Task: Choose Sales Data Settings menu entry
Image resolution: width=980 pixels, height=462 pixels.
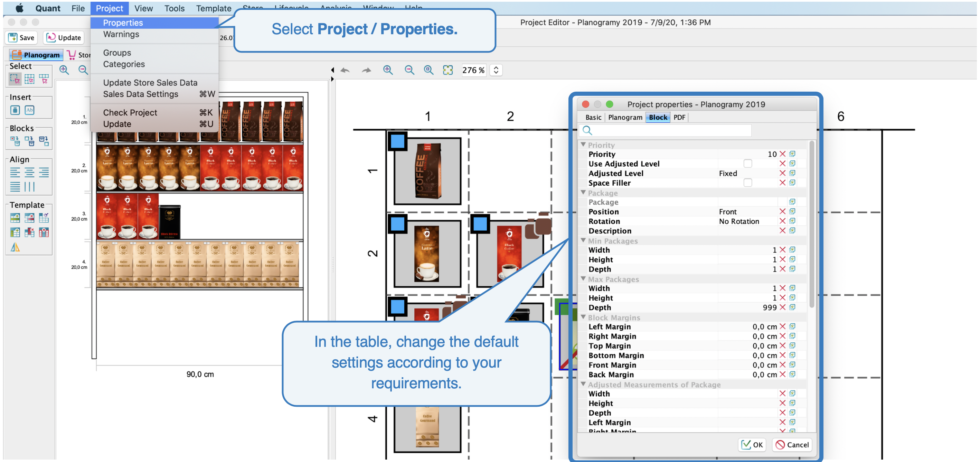Action: tap(154, 94)
